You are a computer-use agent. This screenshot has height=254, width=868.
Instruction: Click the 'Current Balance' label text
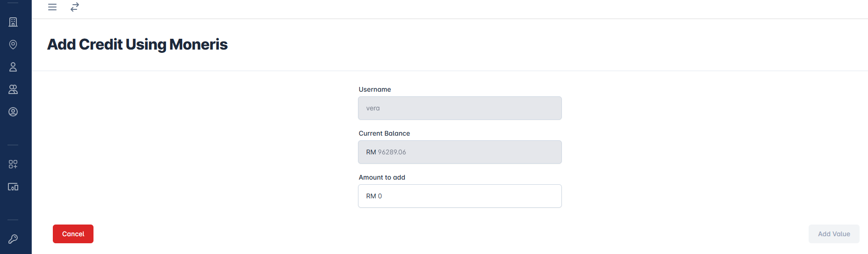384,133
